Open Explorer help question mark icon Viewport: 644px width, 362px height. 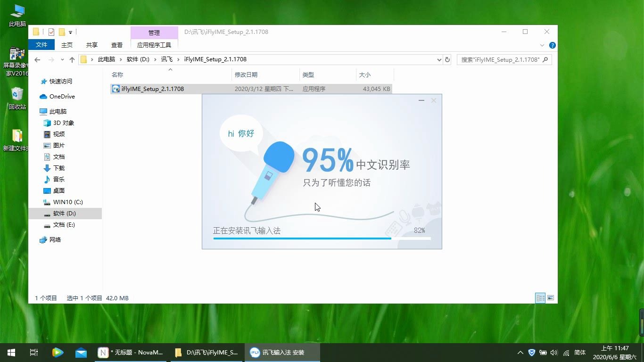pyautogui.click(x=552, y=45)
